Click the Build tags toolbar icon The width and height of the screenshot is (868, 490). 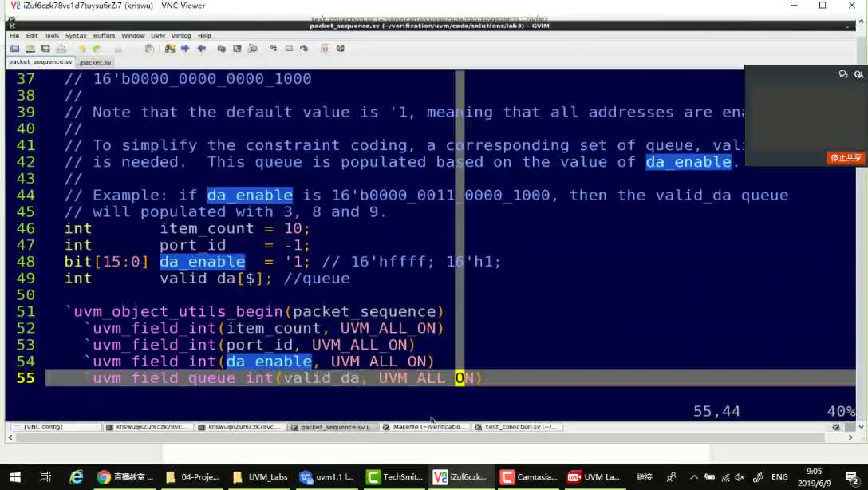click(289, 49)
